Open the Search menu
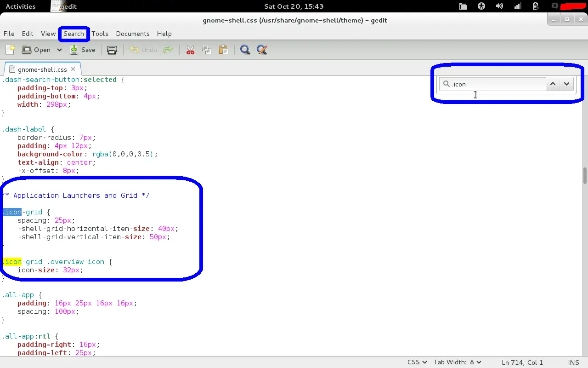Viewport: 588px width, 368px height. [73, 34]
